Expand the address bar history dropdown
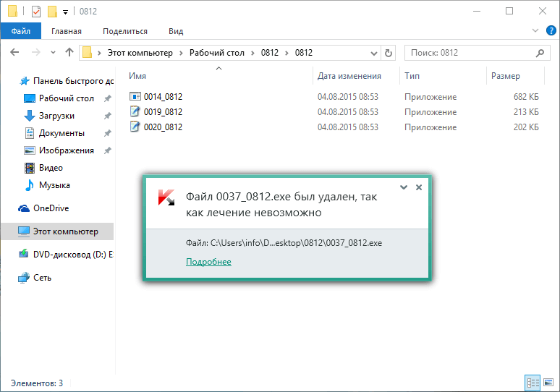This screenshot has height=392, width=560. click(373, 54)
